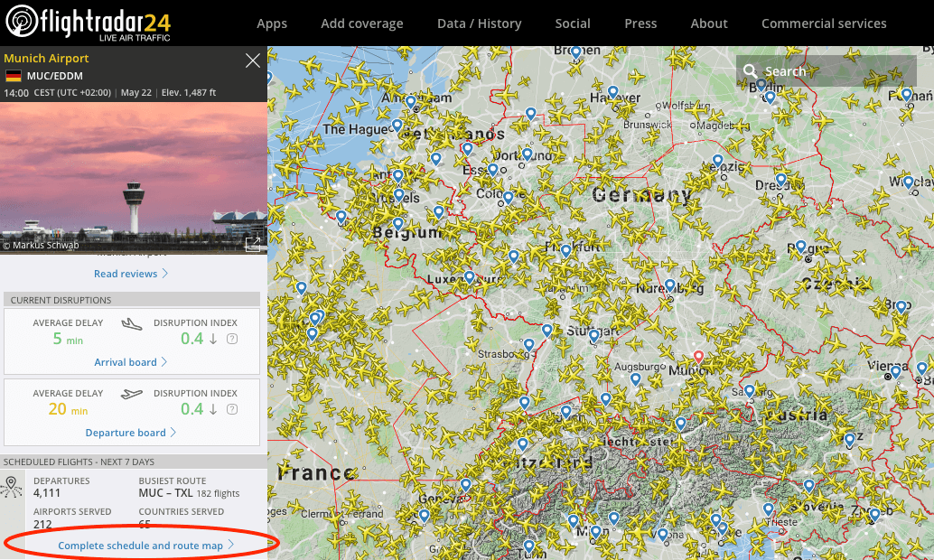The width and height of the screenshot is (934, 560).
Task: Select the Hanover airport pin
Action: pos(613,92)
